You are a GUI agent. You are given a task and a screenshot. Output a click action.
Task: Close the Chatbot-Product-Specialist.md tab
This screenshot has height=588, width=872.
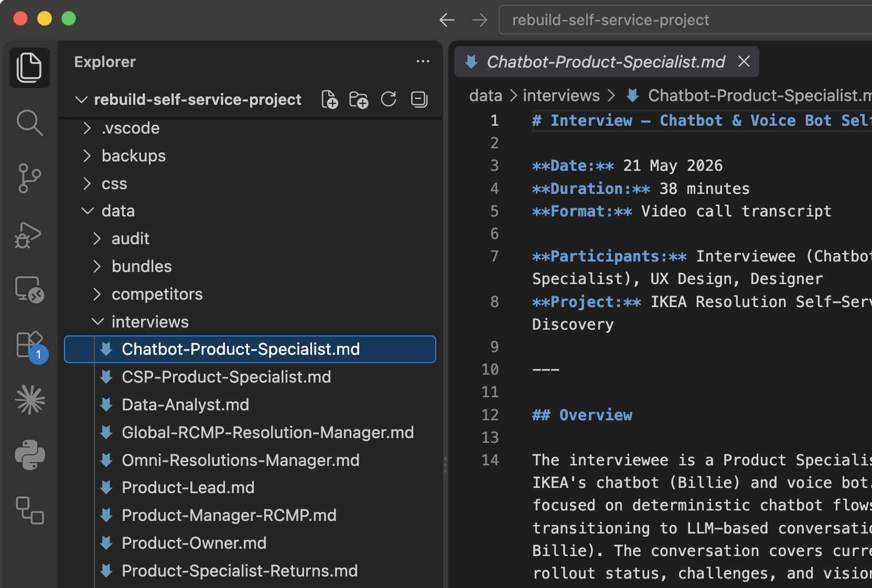coord(744,62)
